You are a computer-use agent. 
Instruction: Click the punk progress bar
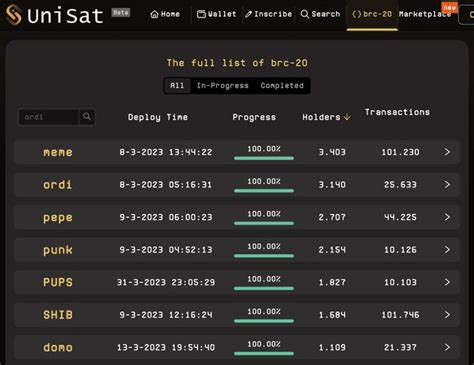(x=264, y=256)
